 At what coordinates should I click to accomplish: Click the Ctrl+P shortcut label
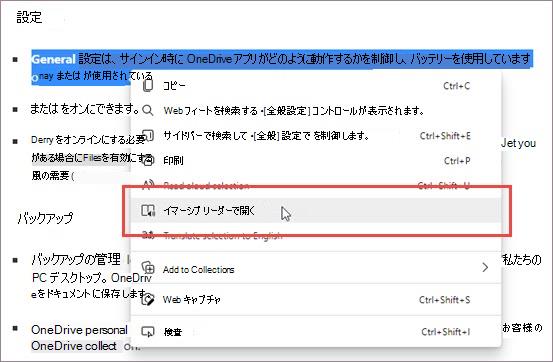click(x=457, y=161)
